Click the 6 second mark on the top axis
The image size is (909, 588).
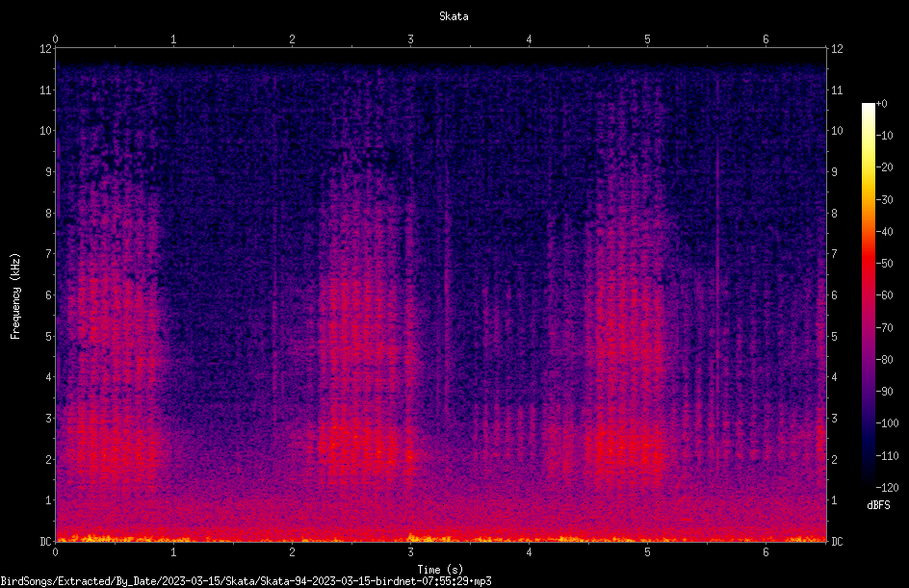(766, 39)
